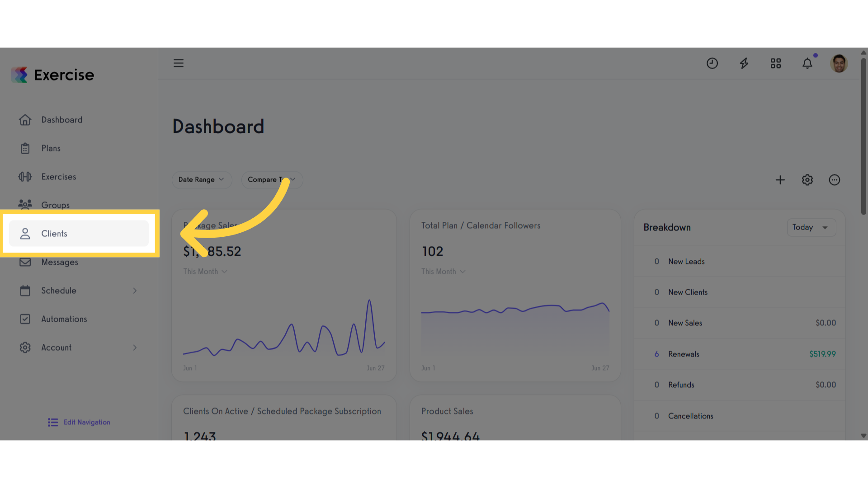Click the Renewals row in Breakdown

pos(740,354)
